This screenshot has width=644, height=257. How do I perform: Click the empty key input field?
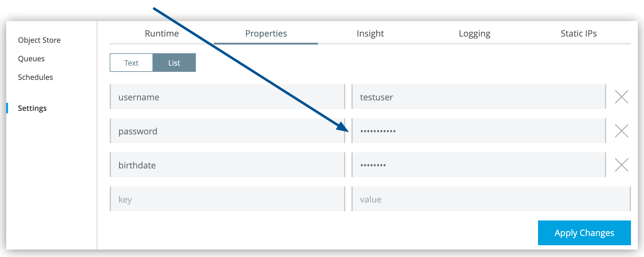tap(226, 199)
